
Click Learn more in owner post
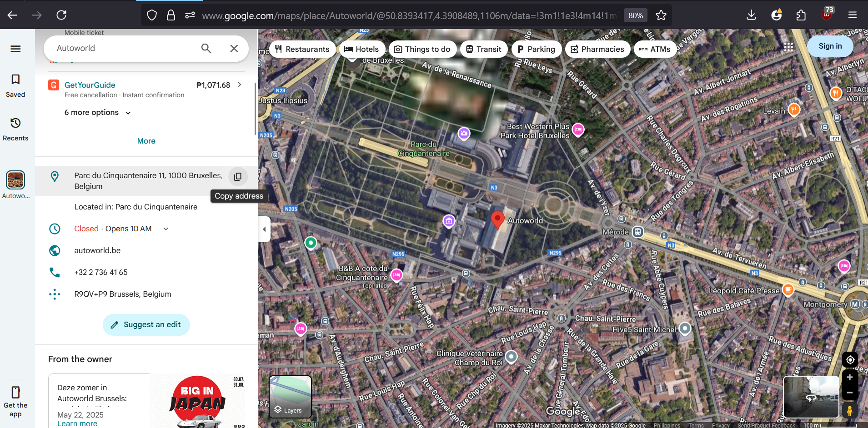click(77, 423)
